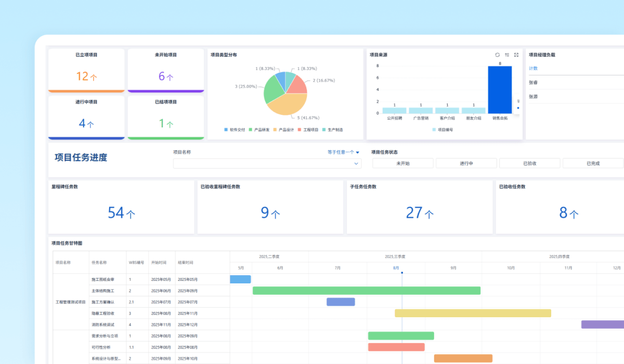Open the 已立项项目 card showing 12
Screen dimensions: 624x364
coord(86,71)
